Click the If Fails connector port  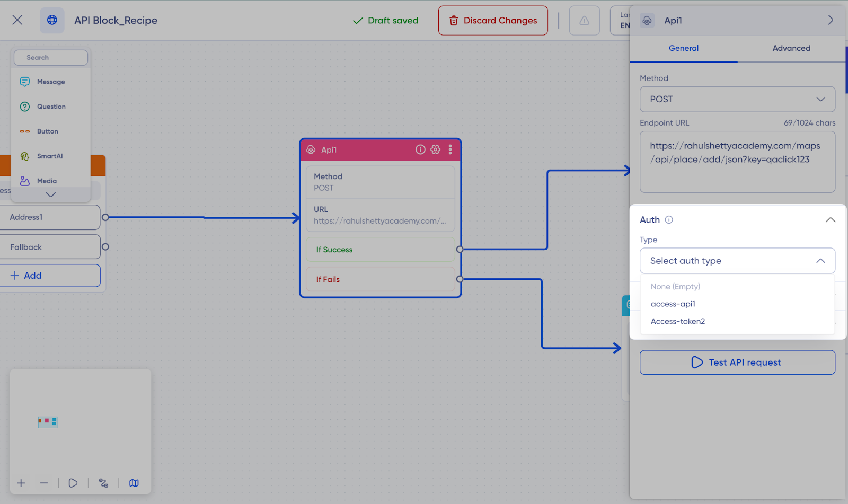pos(460,279)
